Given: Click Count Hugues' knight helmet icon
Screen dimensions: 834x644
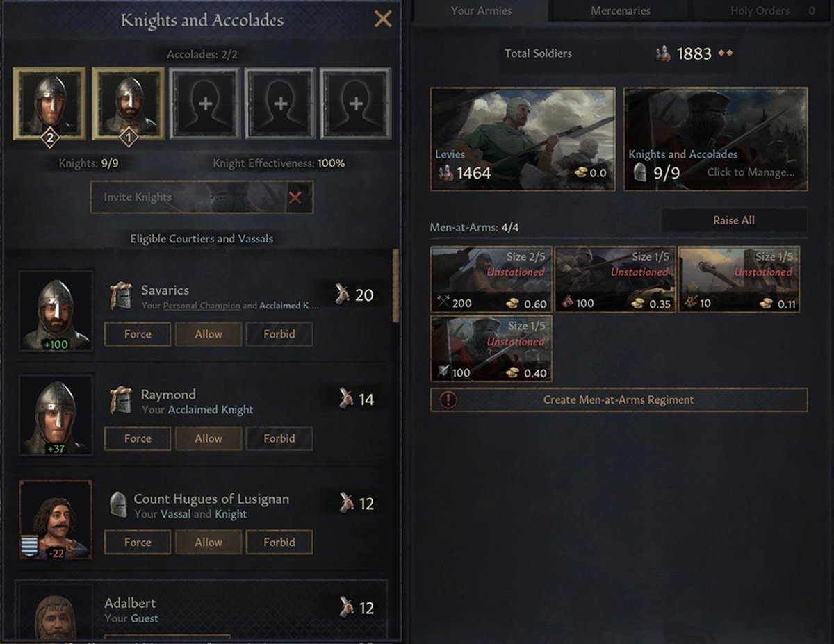Looking at the screenshot, I should click(x=119, y=504).
